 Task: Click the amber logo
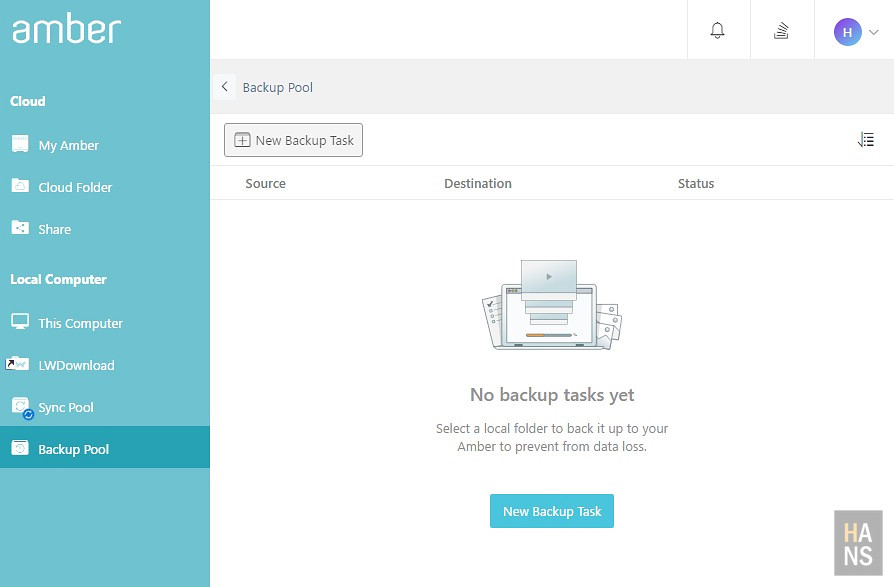click(x=67, y=28)
